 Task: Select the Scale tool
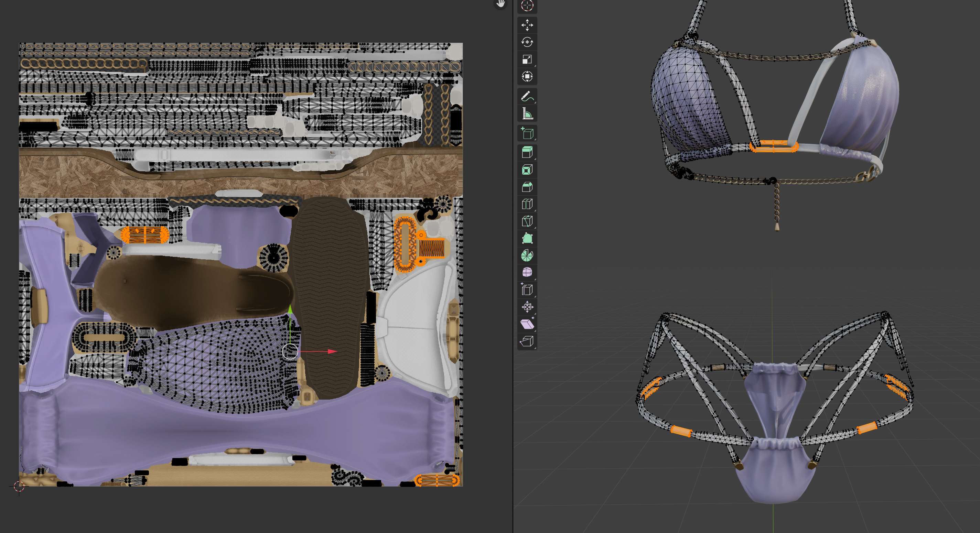527,59
